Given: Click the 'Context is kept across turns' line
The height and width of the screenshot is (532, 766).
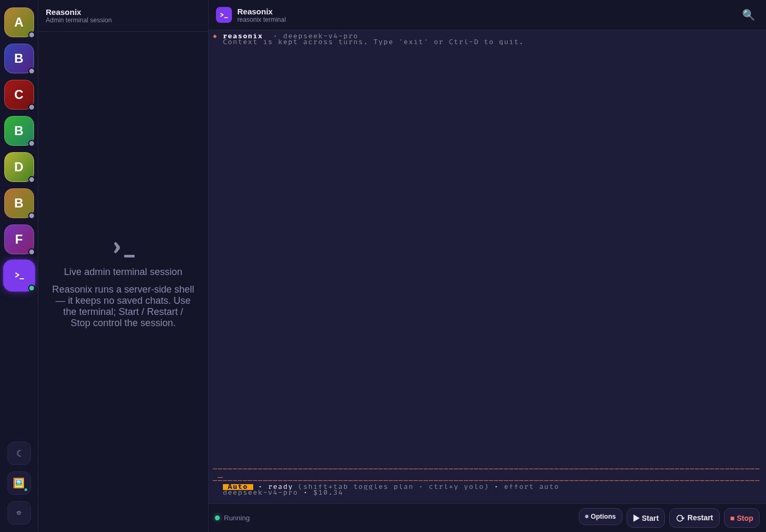Looking at the screenshot, I should tap(373, 42).
